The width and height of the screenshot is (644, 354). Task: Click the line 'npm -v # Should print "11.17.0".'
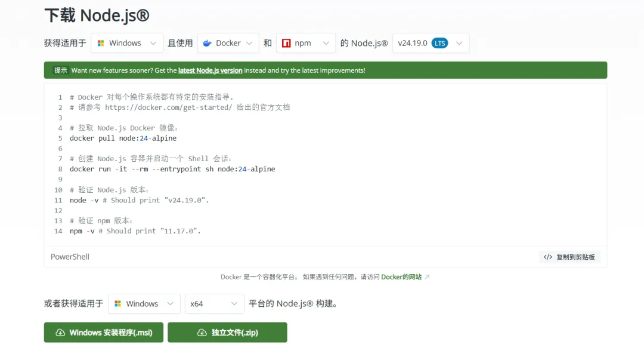tap(135, 231)
